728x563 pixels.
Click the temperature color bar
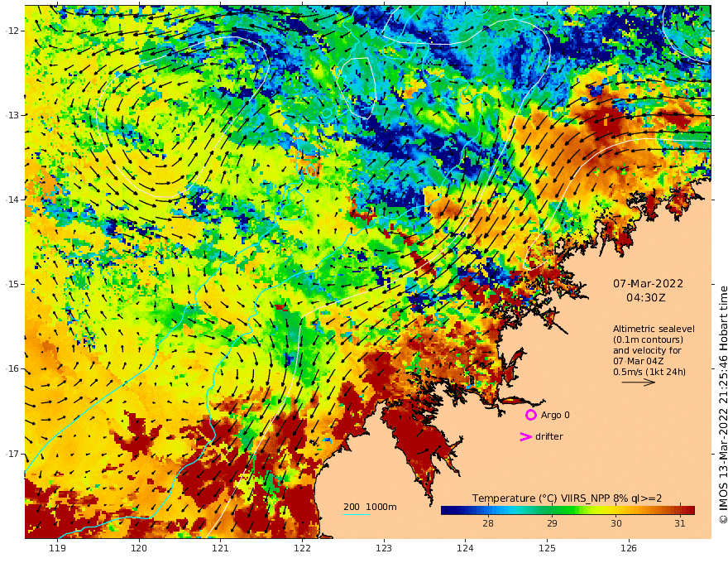click(568, 510)
